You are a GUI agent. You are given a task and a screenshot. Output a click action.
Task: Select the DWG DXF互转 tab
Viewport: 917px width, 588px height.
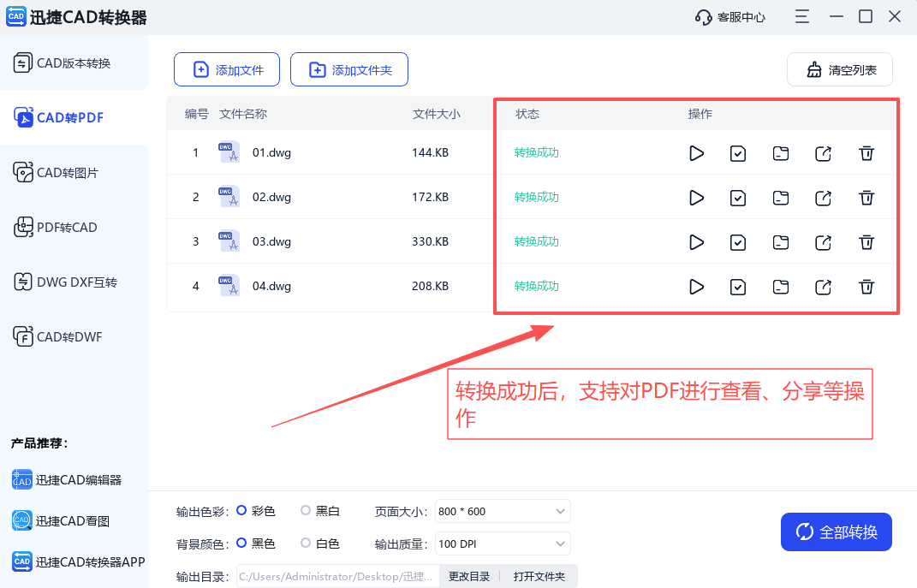74,282
